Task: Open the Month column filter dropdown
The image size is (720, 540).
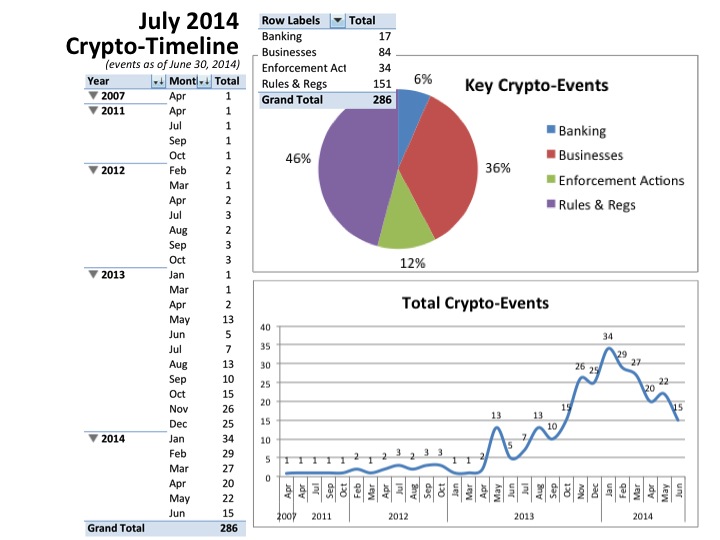Action: (205, 82)
